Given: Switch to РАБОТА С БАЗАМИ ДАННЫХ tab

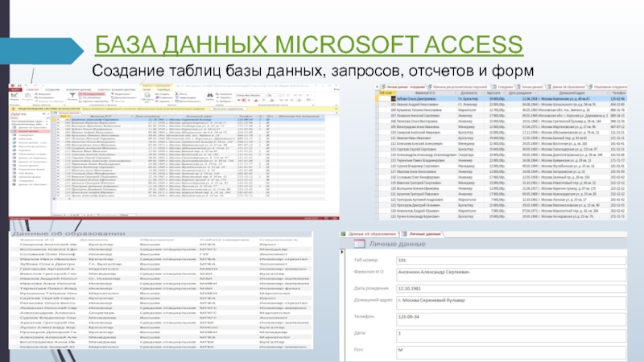Looking at the screenshot, I should [117, 89].
